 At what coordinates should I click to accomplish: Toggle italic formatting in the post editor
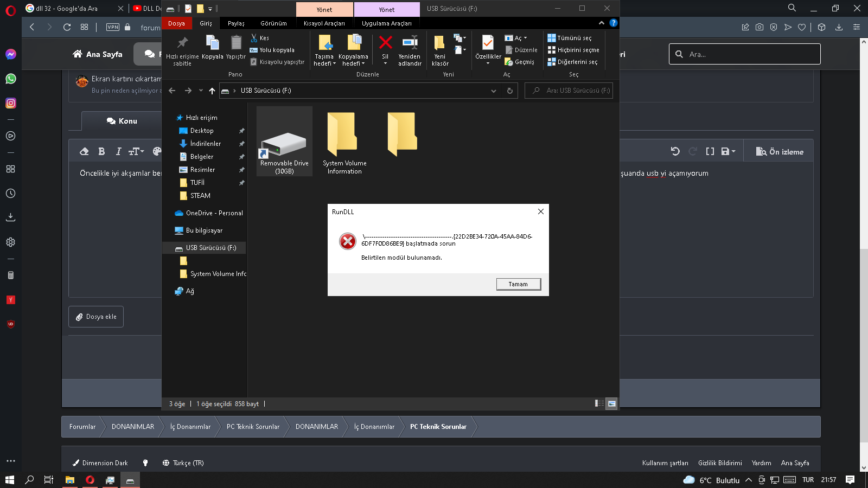click(118, 151)
